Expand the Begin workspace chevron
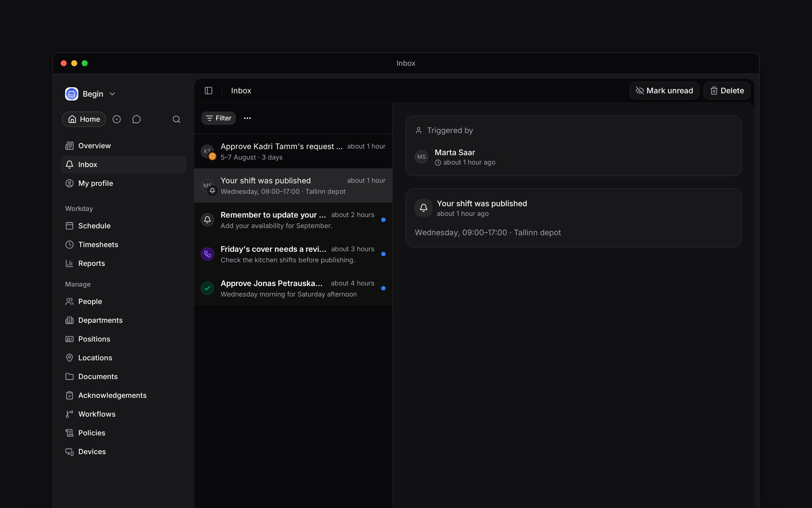Viewport: 812px width, 508px height. click(113, 94)
